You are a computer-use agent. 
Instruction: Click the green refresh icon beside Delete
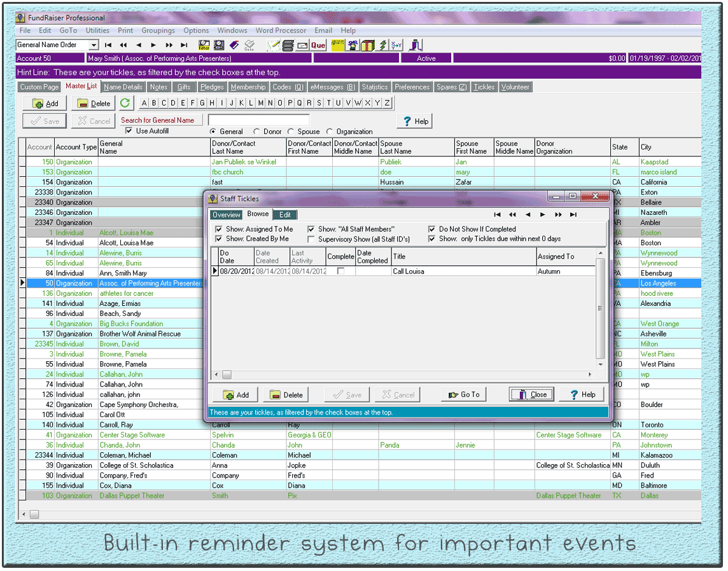tap(125, 103)
